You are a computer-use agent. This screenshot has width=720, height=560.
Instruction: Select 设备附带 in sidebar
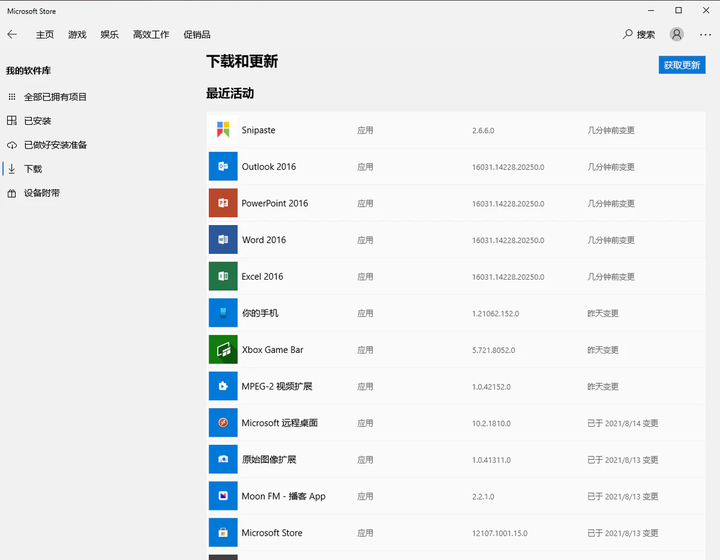(42, 193)
